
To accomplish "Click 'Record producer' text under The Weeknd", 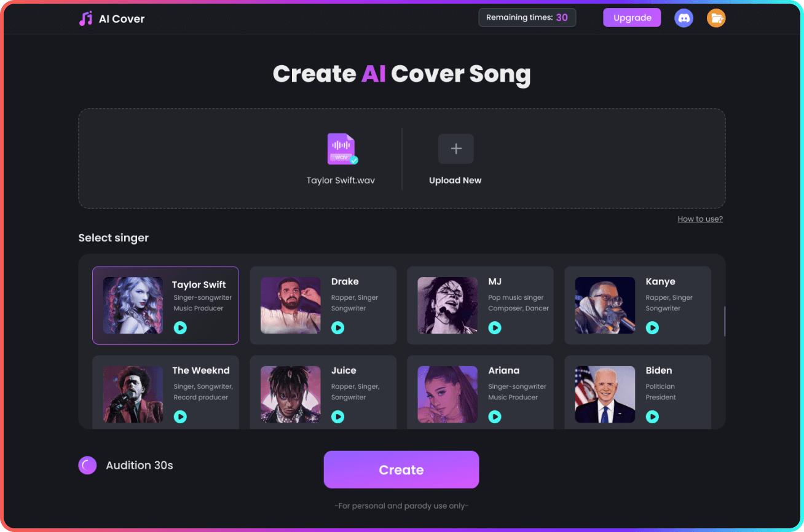I will point(201,397).
